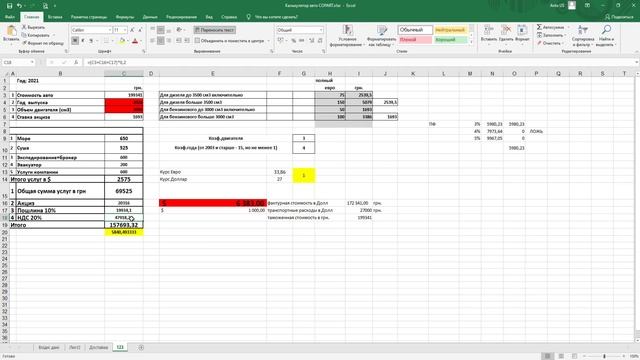Toggle Bold formatting
This screenshot has height=360, width=640.
pos(75,41)
